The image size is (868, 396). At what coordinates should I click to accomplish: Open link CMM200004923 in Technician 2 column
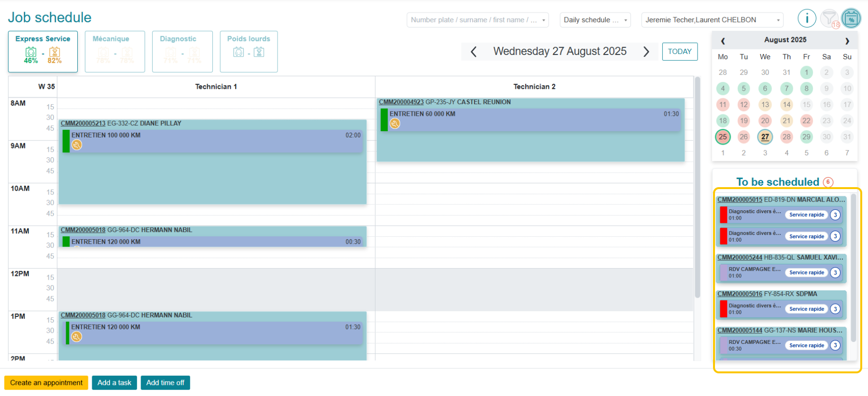coord(401,102)
